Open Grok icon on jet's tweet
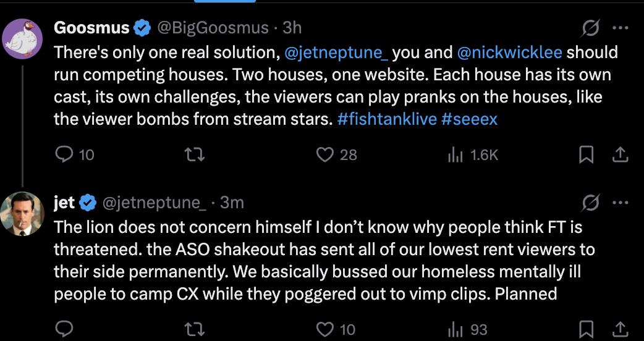Viewport: 644px width, 341px height. point(591,202)
